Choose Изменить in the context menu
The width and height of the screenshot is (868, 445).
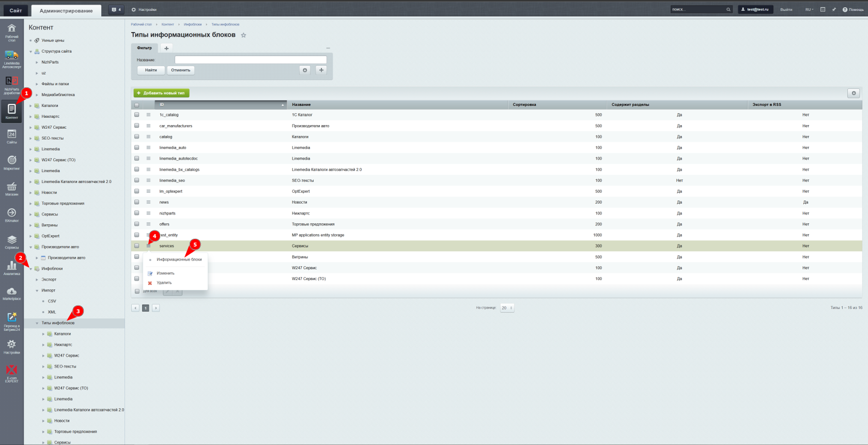(x=165, y=273)
